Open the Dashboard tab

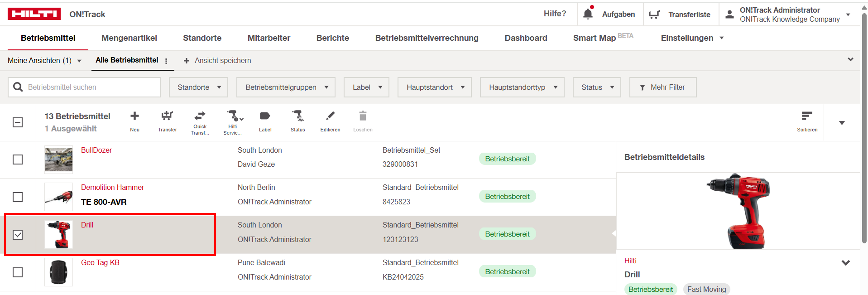[526, 38]
